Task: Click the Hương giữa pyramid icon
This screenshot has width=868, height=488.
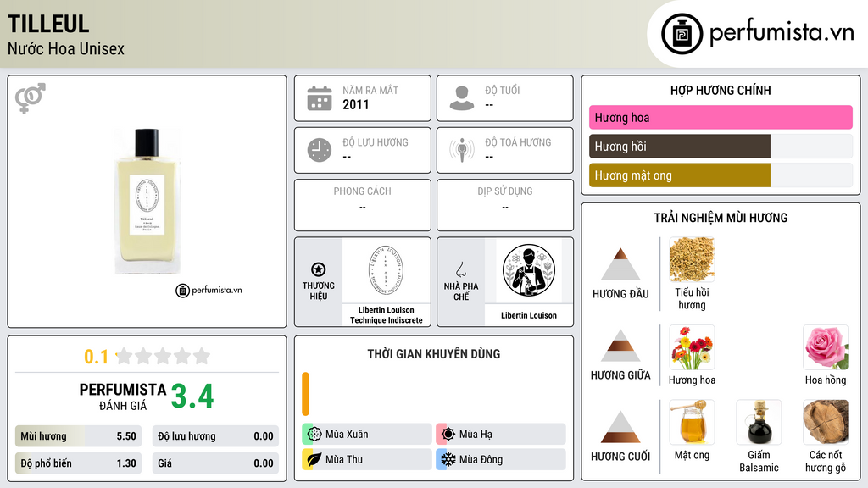Action: tap(620, 346)
